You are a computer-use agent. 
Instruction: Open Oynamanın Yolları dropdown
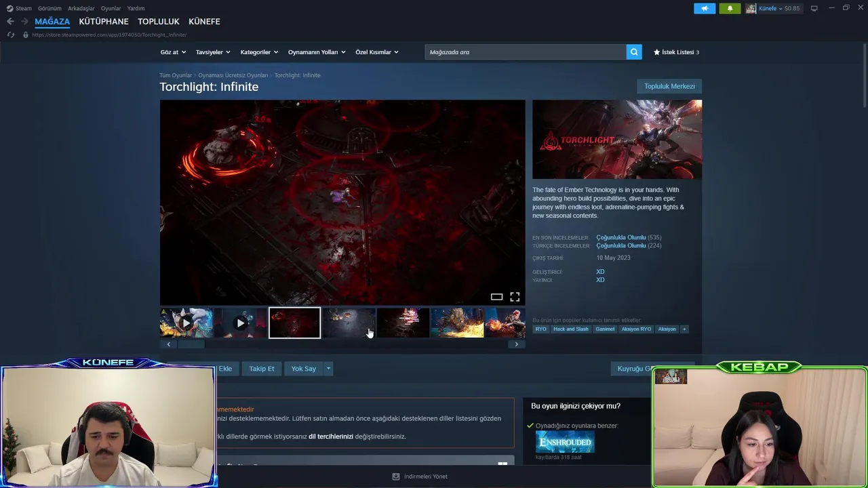pos(317,52)
